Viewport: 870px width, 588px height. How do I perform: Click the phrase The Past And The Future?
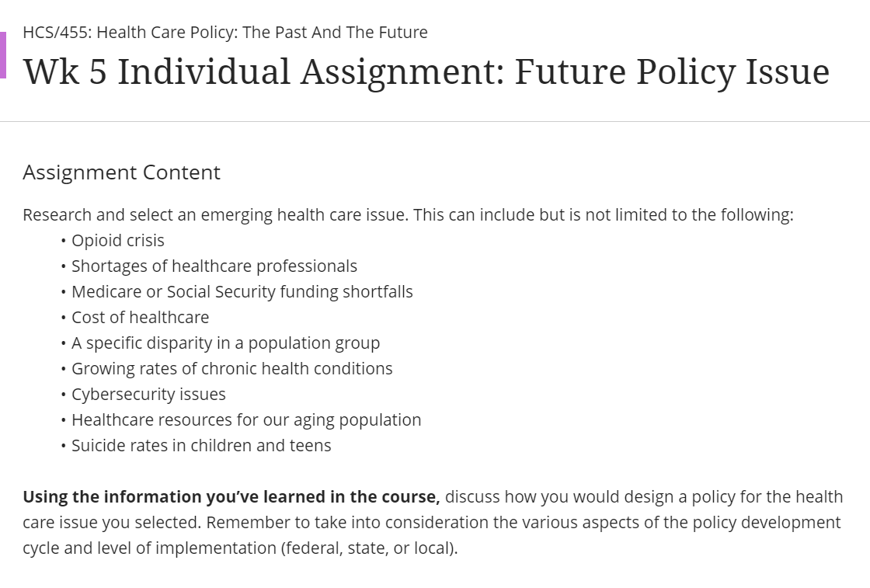pos(335,32)
